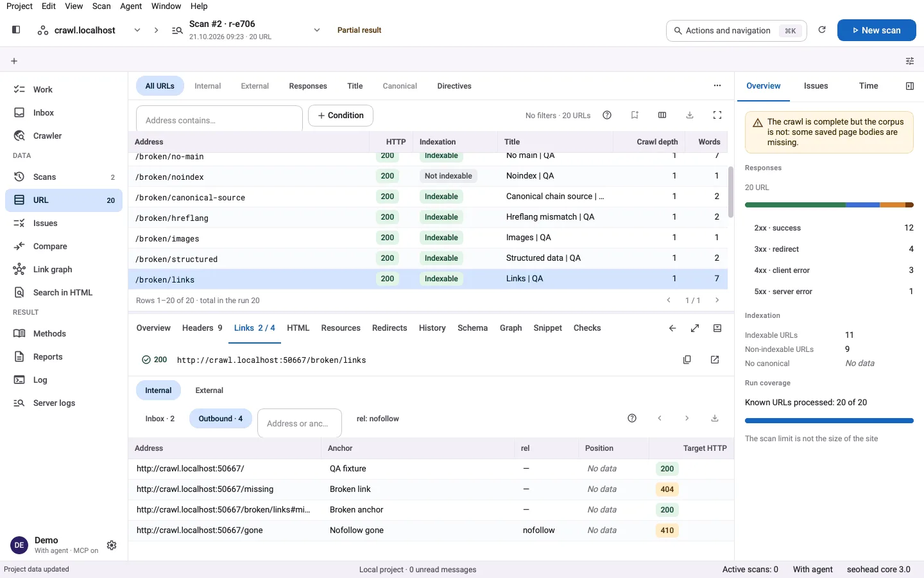
Task: Open help icon in the links filter row
Action: tap(632, 419)
